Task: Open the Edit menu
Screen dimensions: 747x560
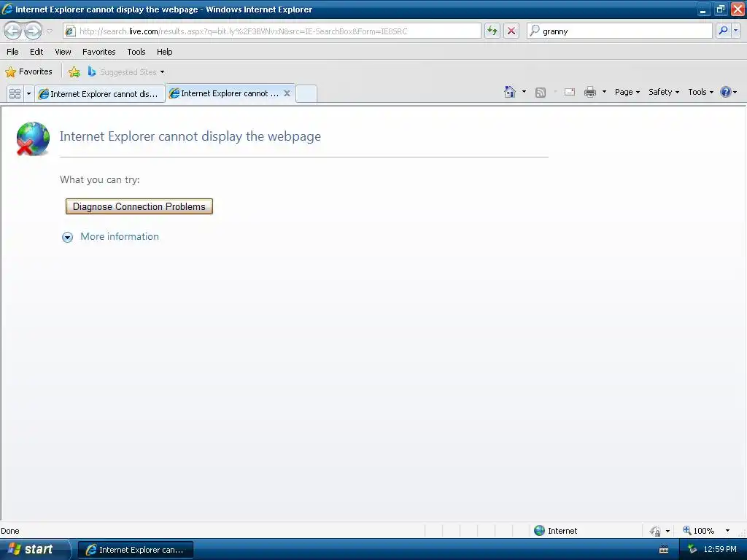Action: tap(36, 52)
